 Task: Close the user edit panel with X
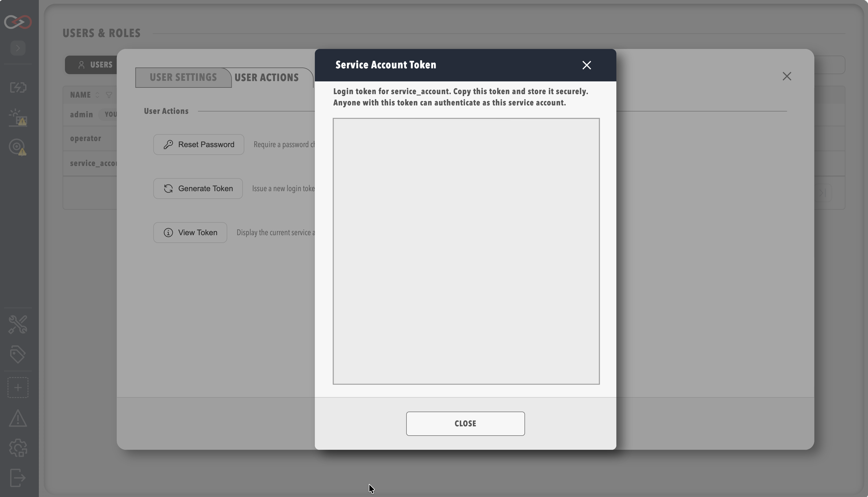point(787,76)
